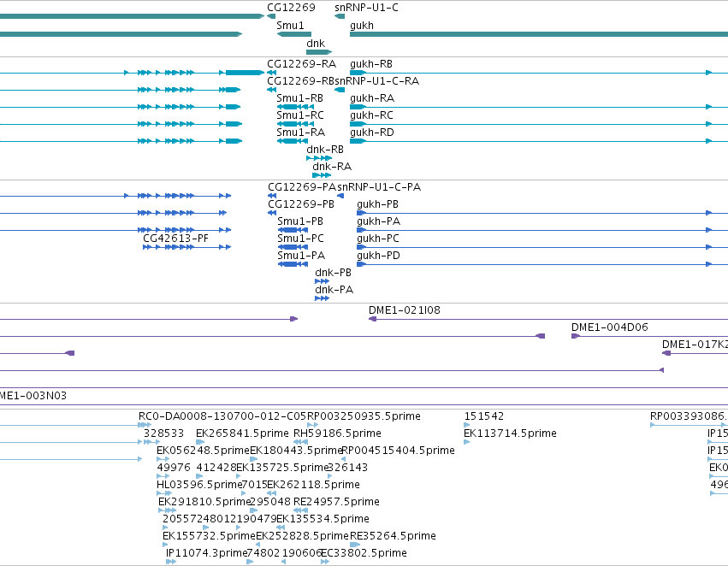The width and height of the screenshot is (728, 566).
Task: Click the Smu1 gene bar glyph
Action: coord(294,34)
